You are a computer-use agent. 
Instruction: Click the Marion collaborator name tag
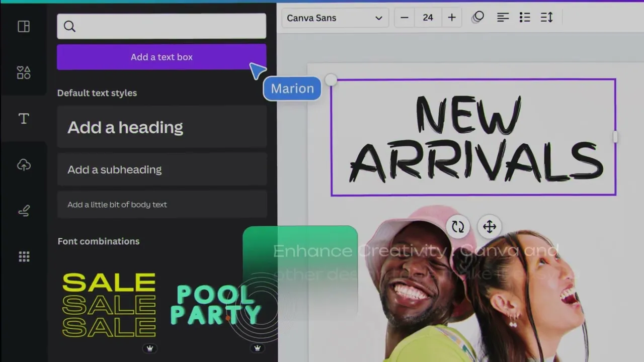click(292, 88)
